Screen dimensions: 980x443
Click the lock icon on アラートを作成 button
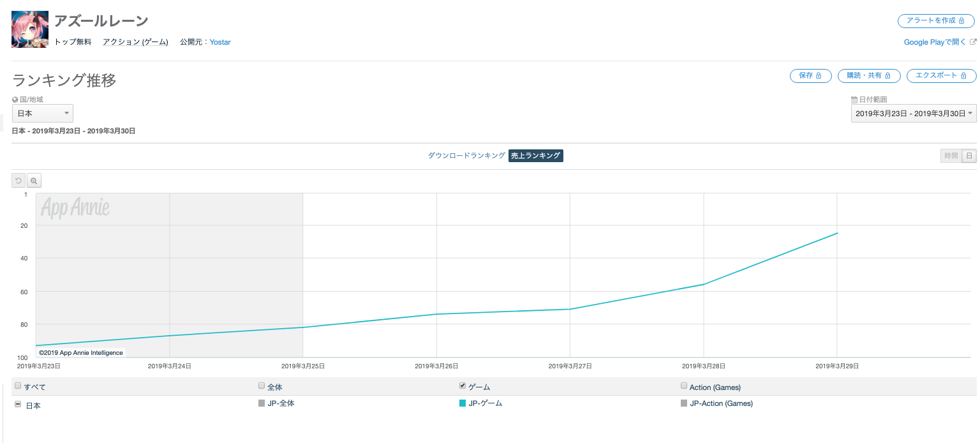click(961, 21)
